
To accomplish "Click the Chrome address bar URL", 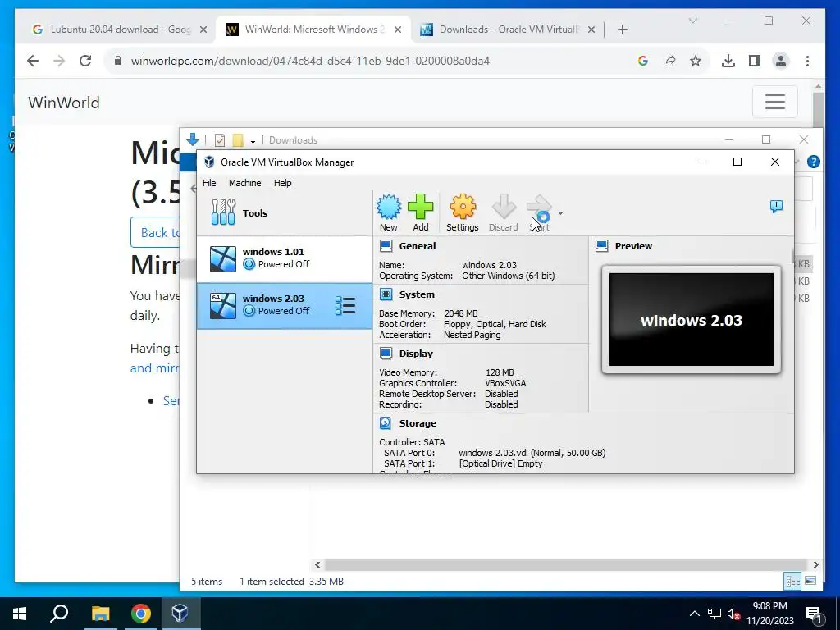I will pos(310,61).
